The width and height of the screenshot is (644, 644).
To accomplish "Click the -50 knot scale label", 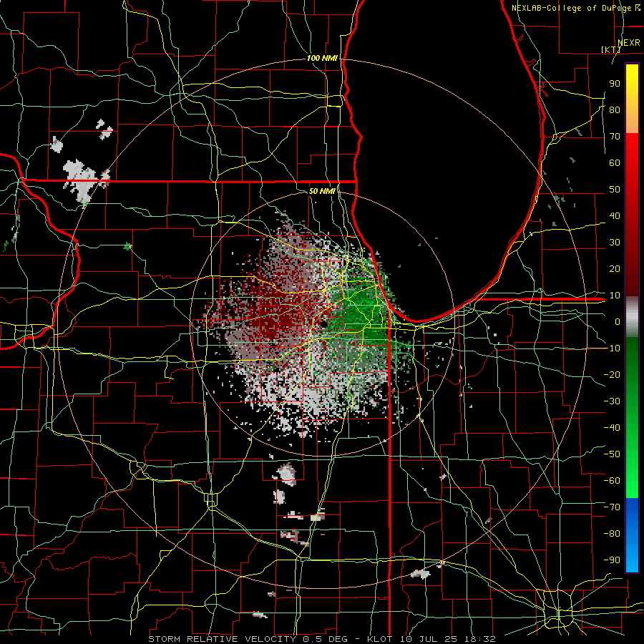I will pos(612,454).
